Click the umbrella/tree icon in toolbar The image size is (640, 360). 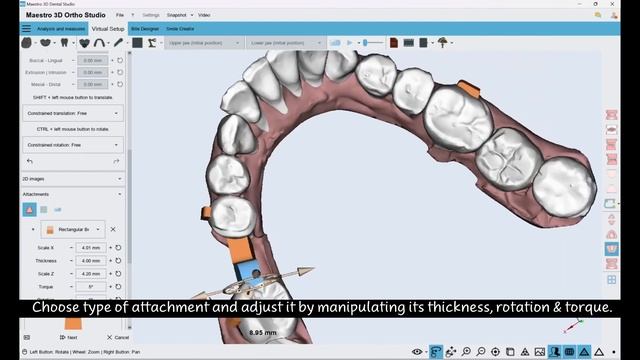443,42
